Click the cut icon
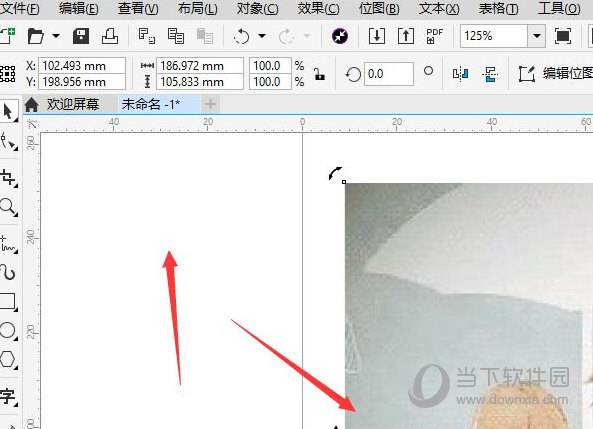This screenshot has height=429, width=593. pos(147,36)
